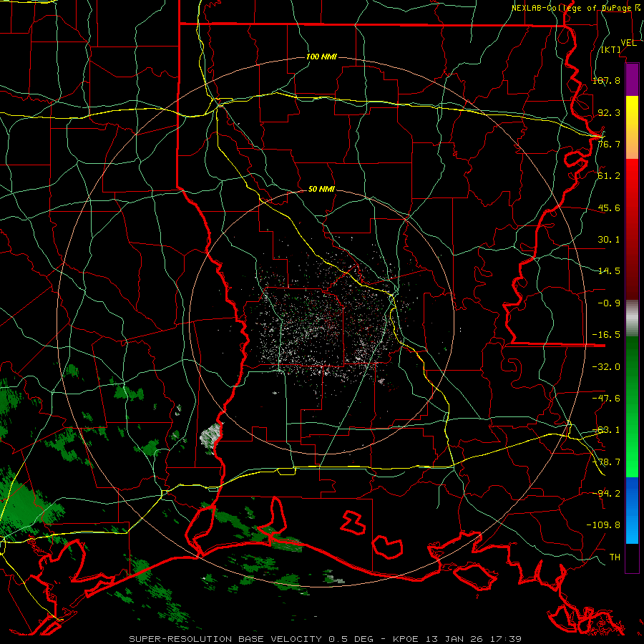Select the 45.6 velocity scale value
This screenshot has height=644, width=644.
click(x=609, y=208)
